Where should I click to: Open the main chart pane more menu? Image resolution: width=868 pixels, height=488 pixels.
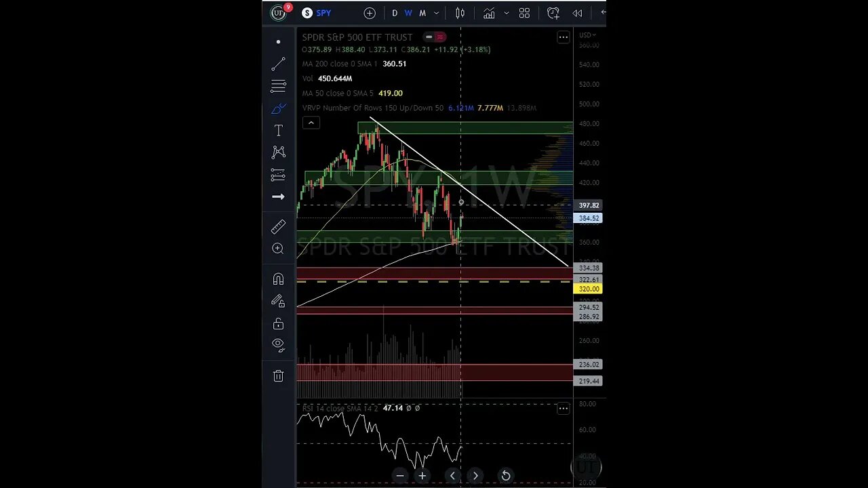(563, 37)
